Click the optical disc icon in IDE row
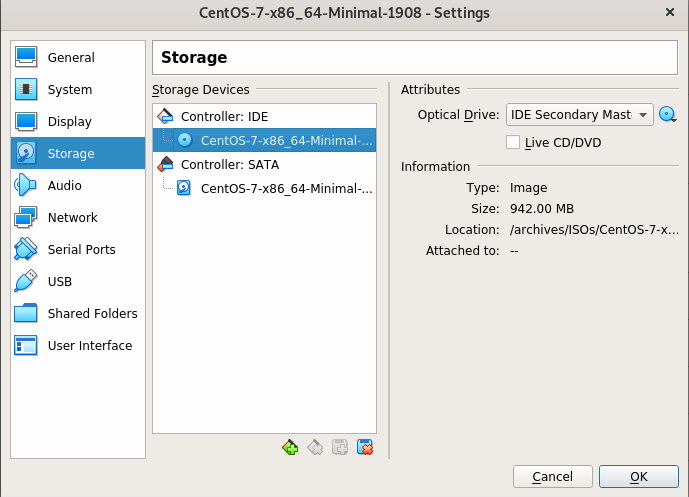The height and width of the screenshot is (497, 689). click(x=185, y=140)
